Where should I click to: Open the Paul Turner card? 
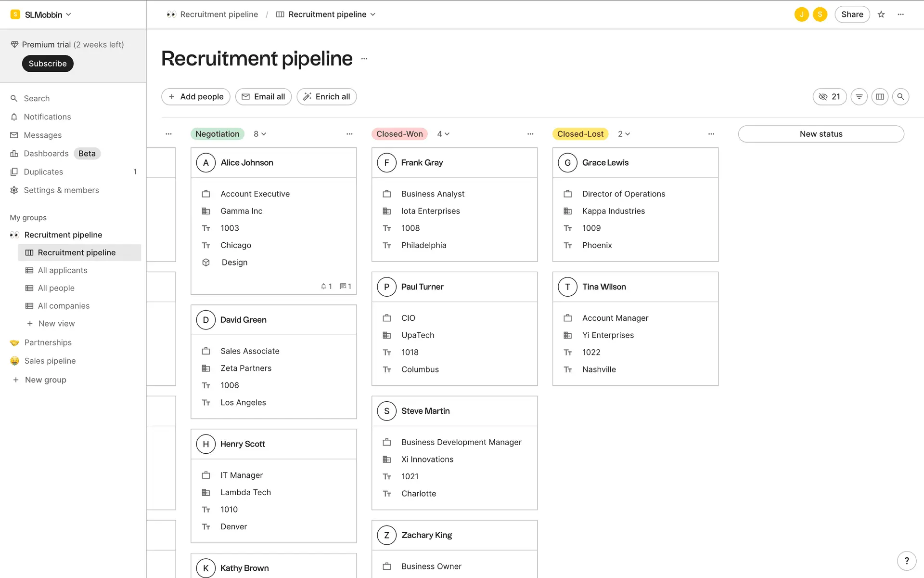pyautogui.click(x=422, y=287)
